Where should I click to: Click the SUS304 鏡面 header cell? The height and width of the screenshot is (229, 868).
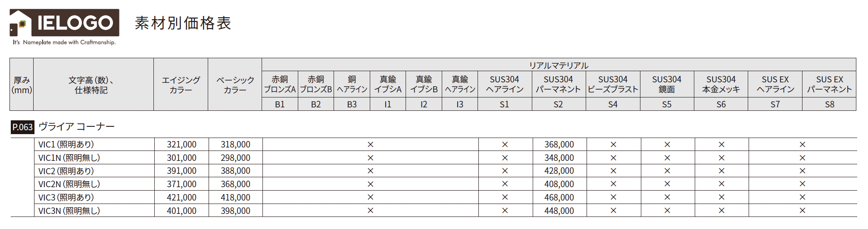(667, 84)
